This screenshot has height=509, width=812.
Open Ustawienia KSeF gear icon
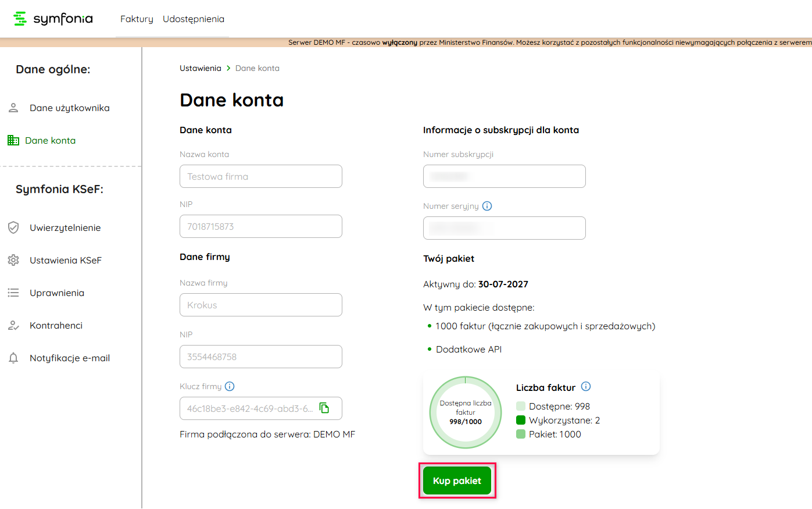tap(13, 260)
